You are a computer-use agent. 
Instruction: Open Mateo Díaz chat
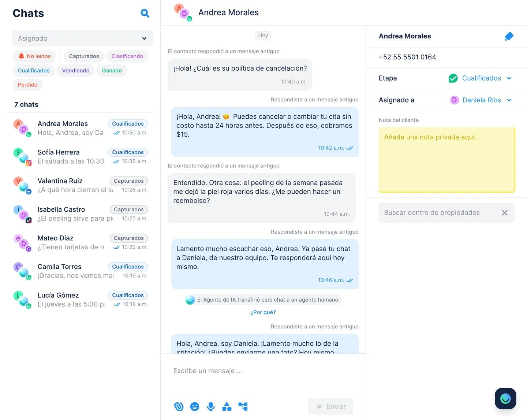tap(81, 242)
